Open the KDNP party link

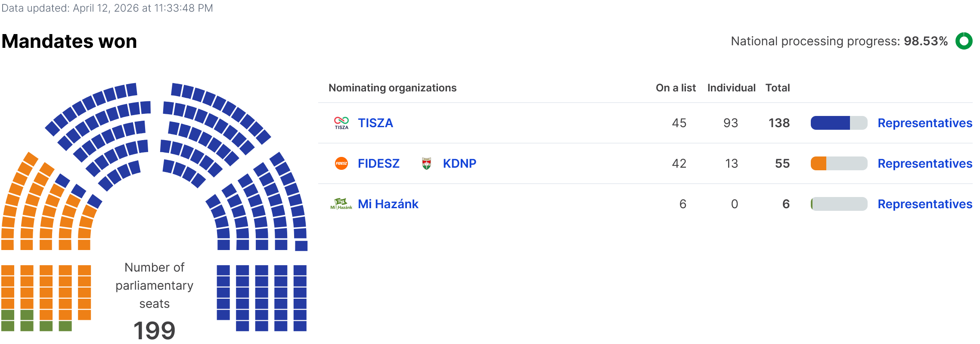tap(459, 163)
